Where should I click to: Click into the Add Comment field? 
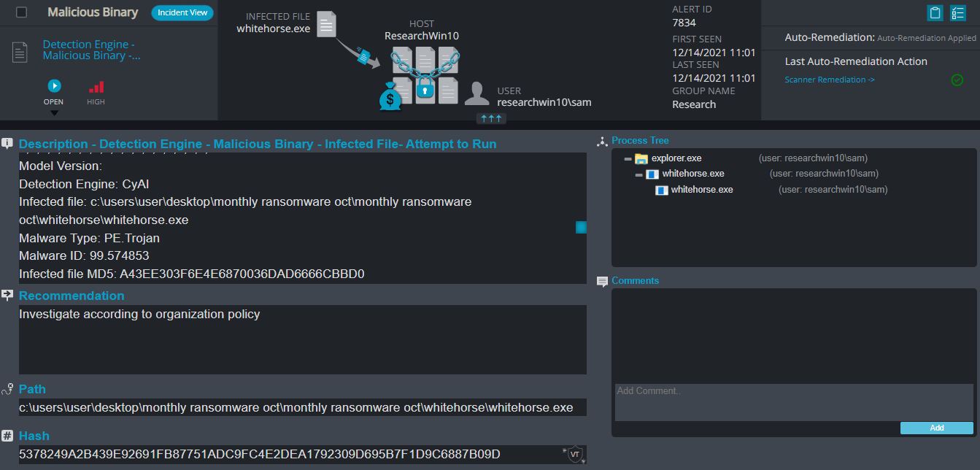click(794, 402)
